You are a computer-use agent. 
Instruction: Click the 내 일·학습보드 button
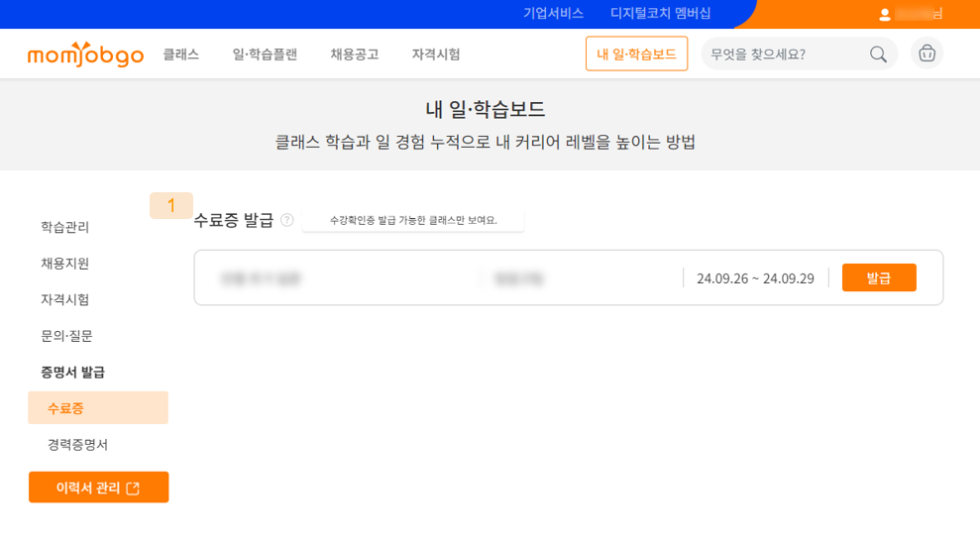pos(636,55)
